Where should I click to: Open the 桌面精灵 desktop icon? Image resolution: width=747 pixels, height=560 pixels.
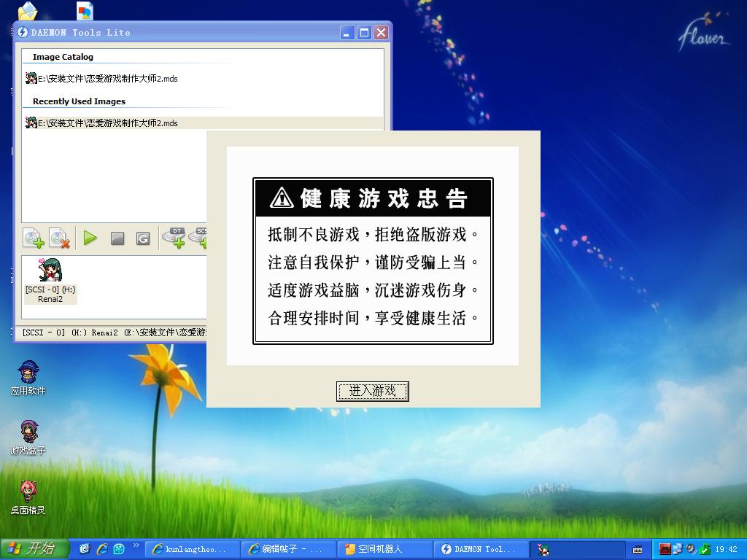[x=28, y=497]
